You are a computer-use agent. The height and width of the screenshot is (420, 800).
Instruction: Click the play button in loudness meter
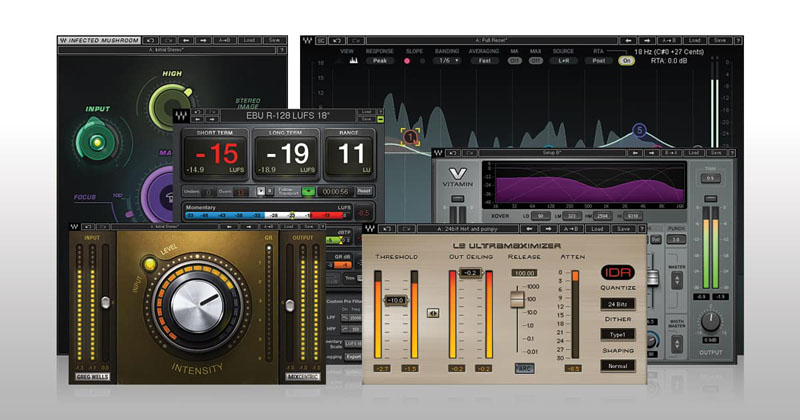(x=261, y=191)
